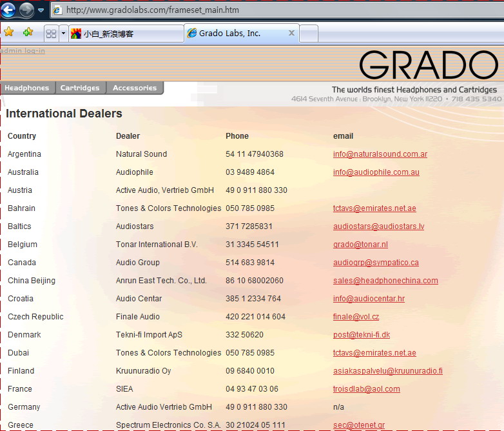Screen dimensions: 504x431
Task: Click the GRADO logo
Action: 429,65
